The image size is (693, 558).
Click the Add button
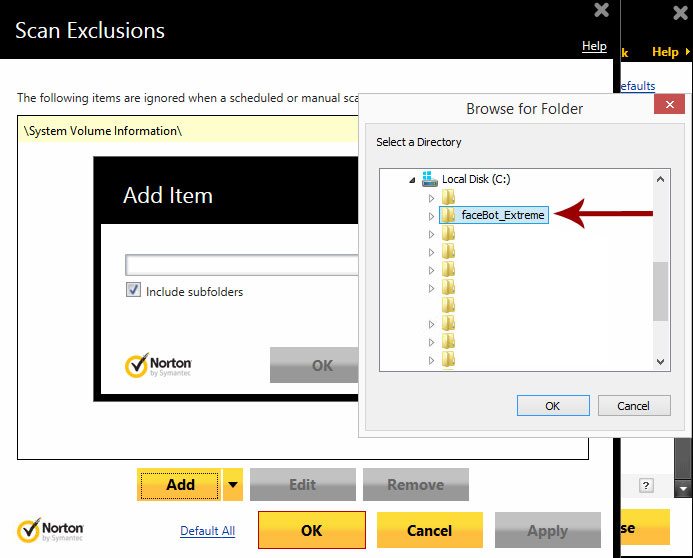pyautogui.click(x=179, y=485)
